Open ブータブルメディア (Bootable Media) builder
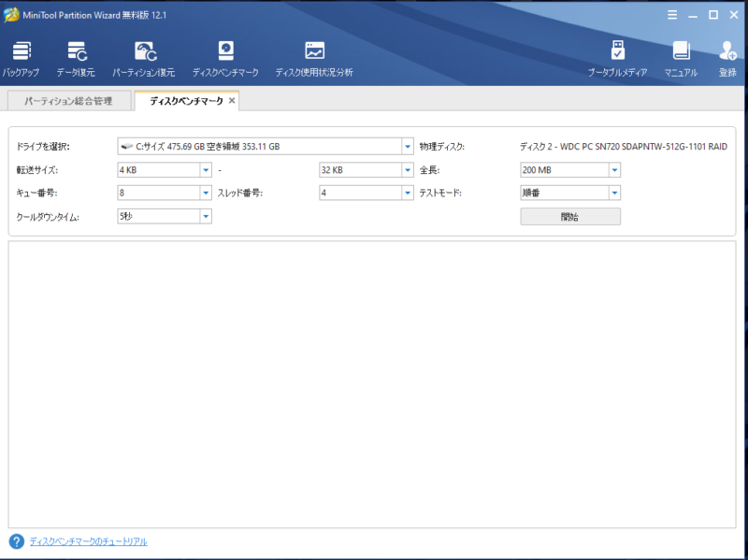The image size is (748, 560). pyautogui.click(x=617, y=59)
